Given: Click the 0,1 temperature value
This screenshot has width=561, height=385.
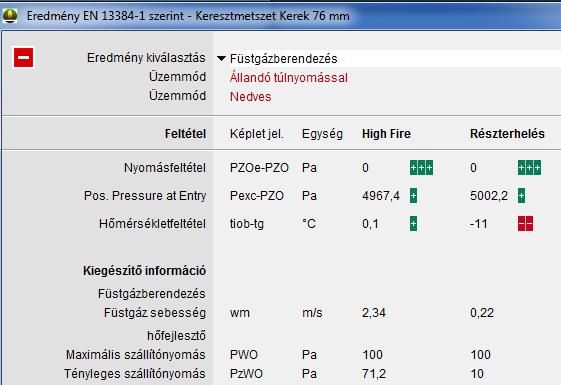Looking at the screenshot, I should coord(370,224).
